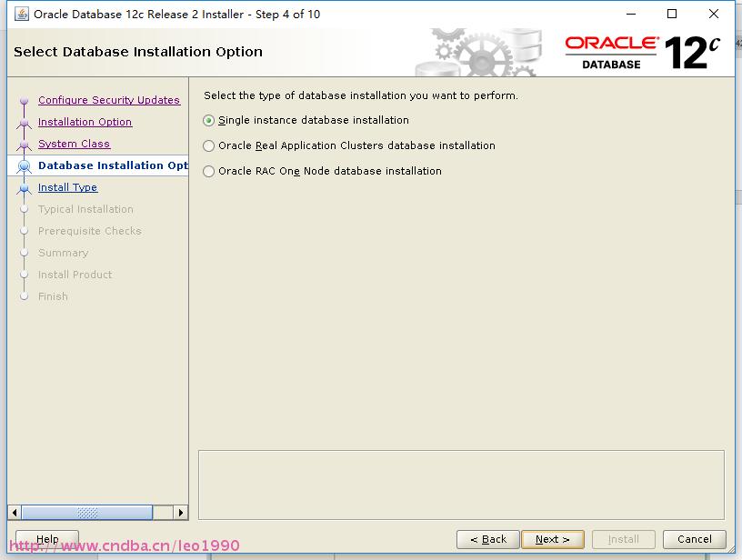This screenshot has height=560, width=742.
Task: Click the 'Finish' step text
Action: (x=53, y=296)
